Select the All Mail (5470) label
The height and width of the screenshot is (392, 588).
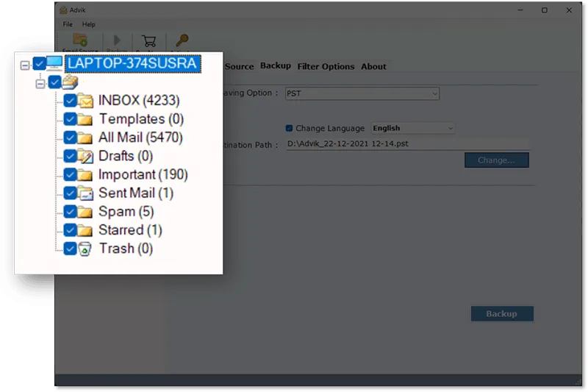coord(140,138)
